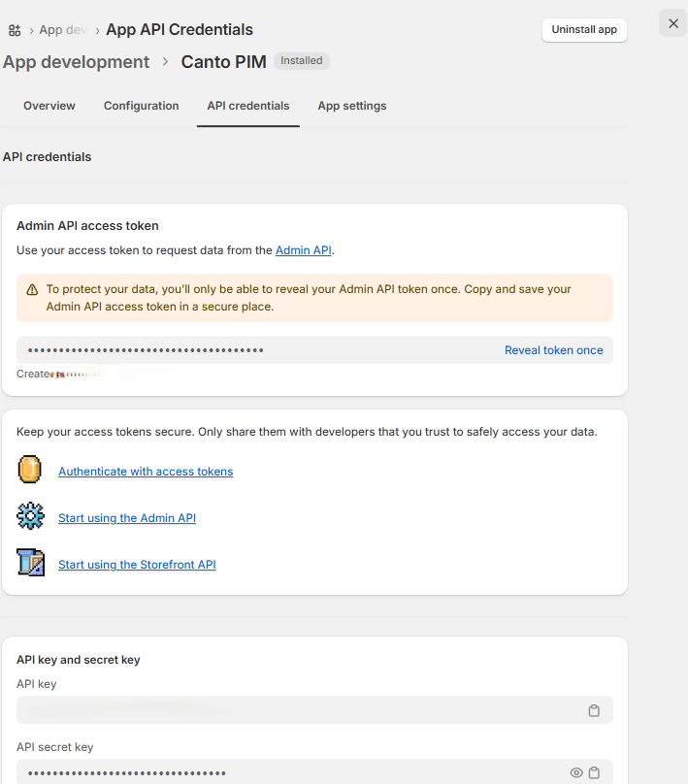
Task: Click the Canto PIM app title
Action: [223, 62]
